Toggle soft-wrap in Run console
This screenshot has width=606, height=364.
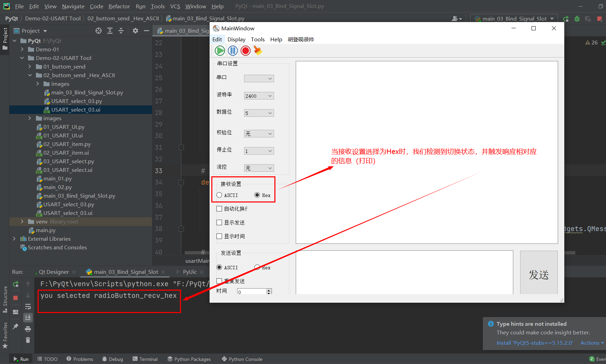point(28,306)
